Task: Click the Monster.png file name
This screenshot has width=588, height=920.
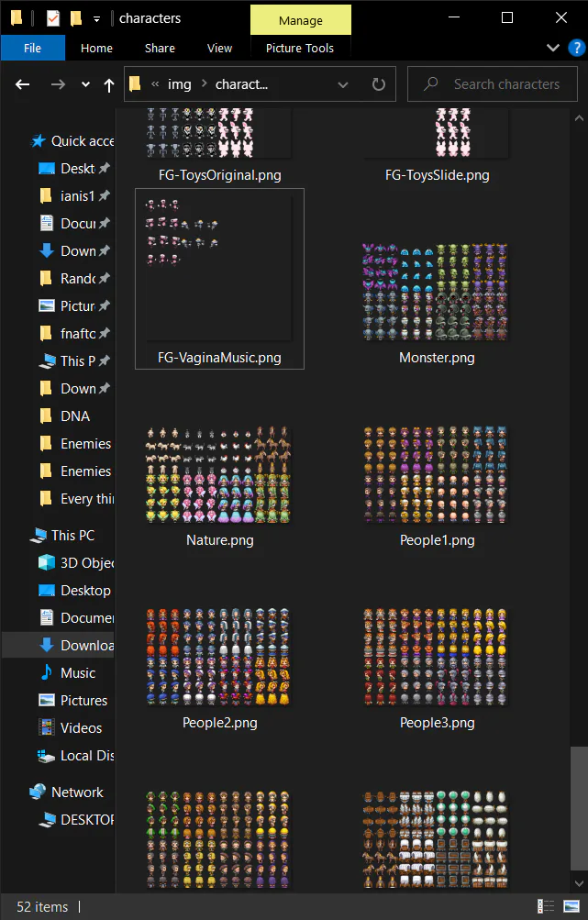Action: click(437, 358)
